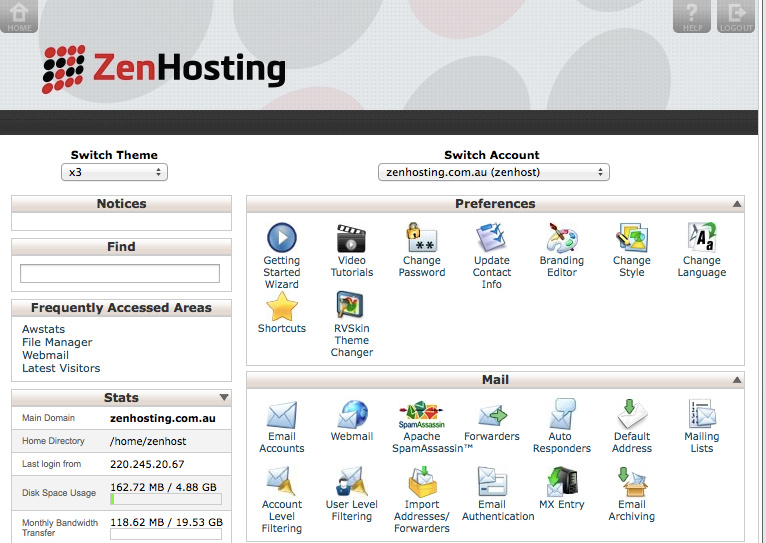Open Auto Responders
Screen dimensions: 766x543
[562, 415]
